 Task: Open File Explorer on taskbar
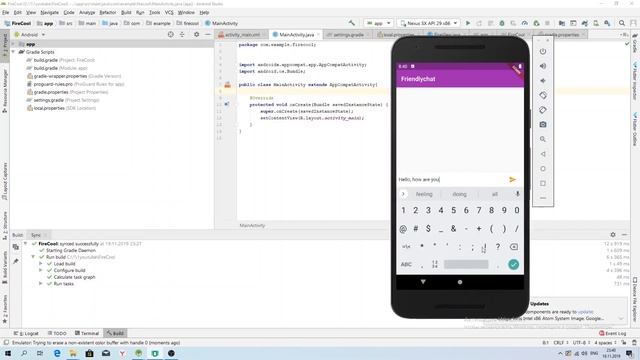(x=73, y=353)
